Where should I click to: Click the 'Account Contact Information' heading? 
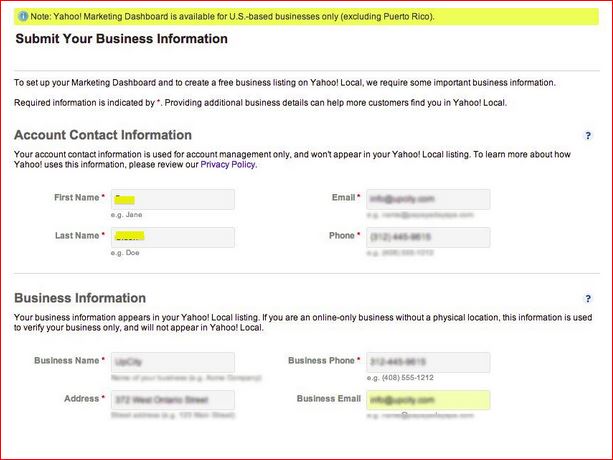[103, 135]
